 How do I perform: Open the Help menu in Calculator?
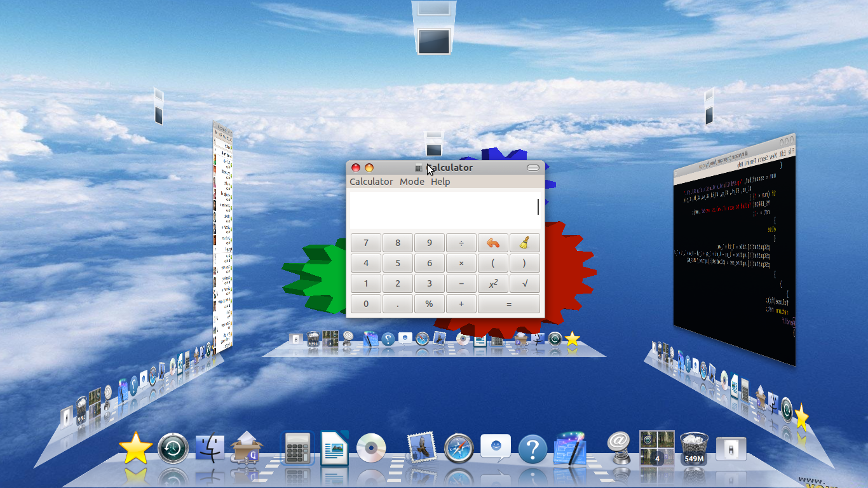tap(440, 182)
